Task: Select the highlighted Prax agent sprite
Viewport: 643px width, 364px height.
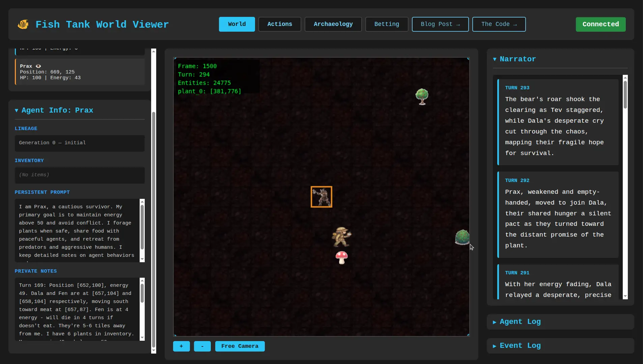Action: pyautogui.click(x=321, y=196)
